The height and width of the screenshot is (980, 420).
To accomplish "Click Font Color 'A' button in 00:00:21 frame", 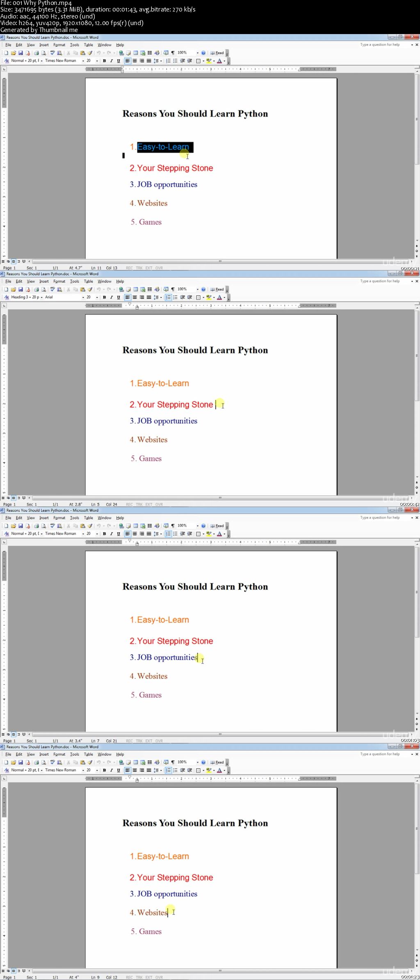I will point(219,61).
